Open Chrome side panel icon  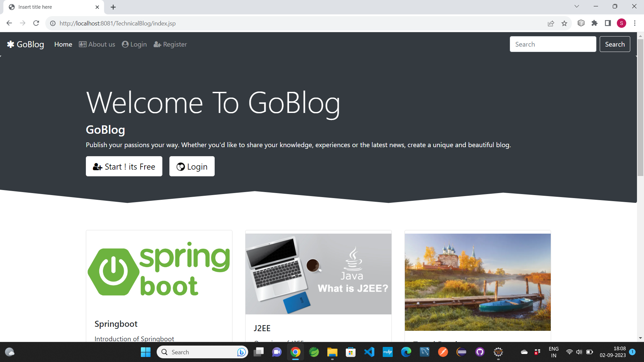[x=608, y=23]
